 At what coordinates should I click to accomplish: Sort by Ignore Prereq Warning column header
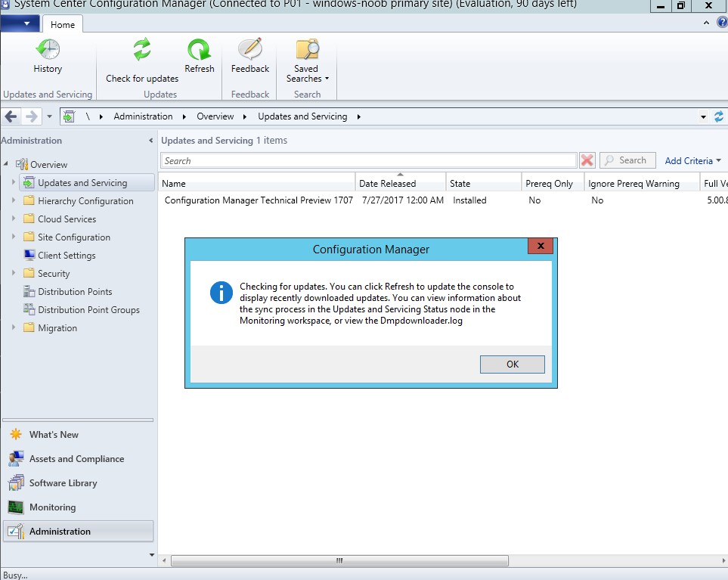coord(642,184)
